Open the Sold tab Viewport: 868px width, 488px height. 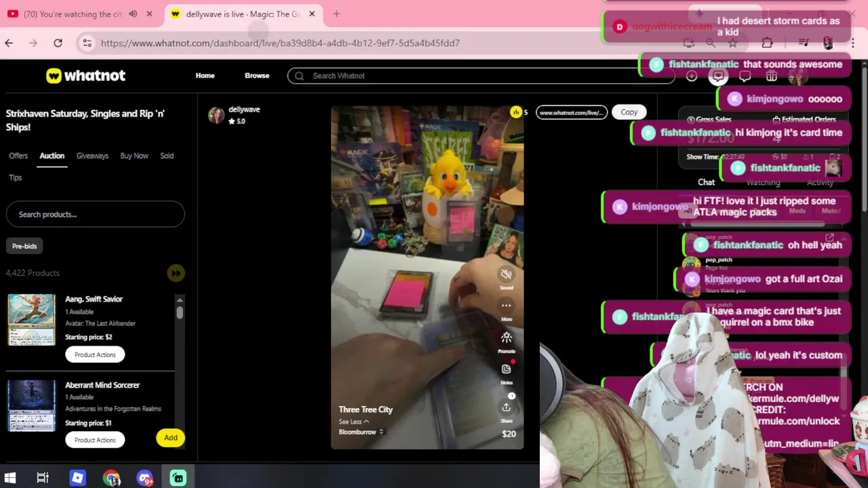[x=167, y=156]
